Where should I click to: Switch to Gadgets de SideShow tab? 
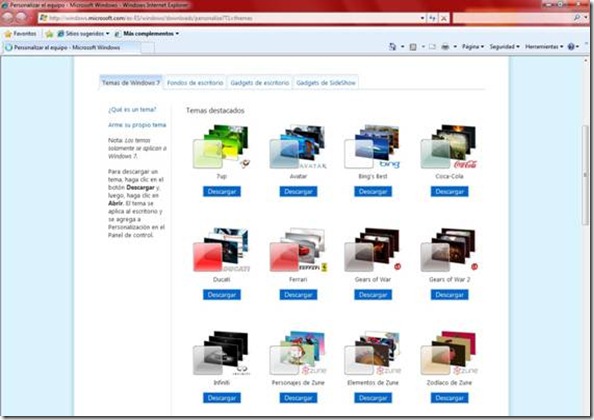tap(326, 83)
